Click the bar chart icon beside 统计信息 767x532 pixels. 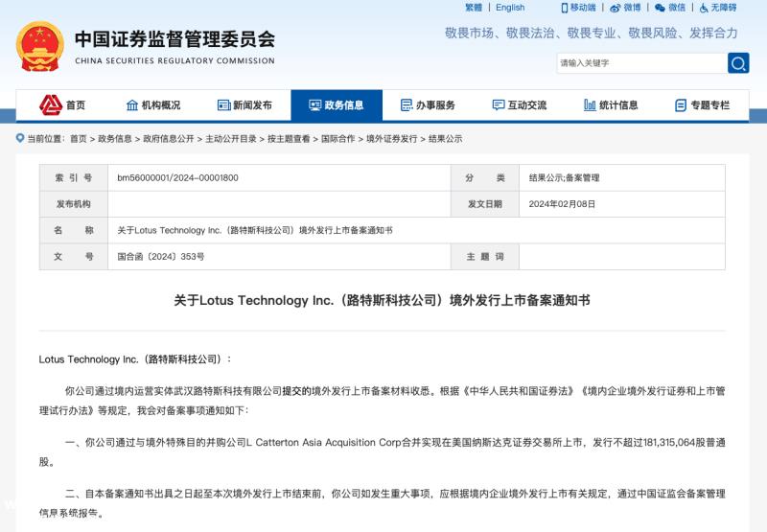pos(590,104)
